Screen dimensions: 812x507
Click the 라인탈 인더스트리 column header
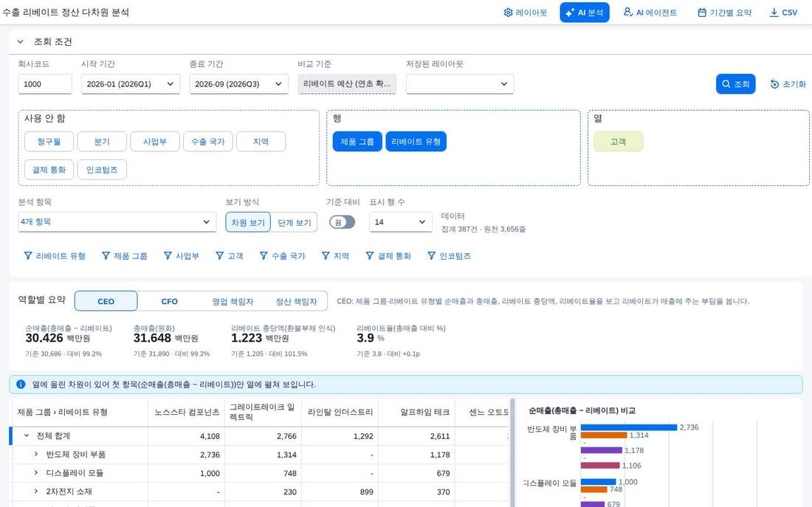click(x=340, y=413)
